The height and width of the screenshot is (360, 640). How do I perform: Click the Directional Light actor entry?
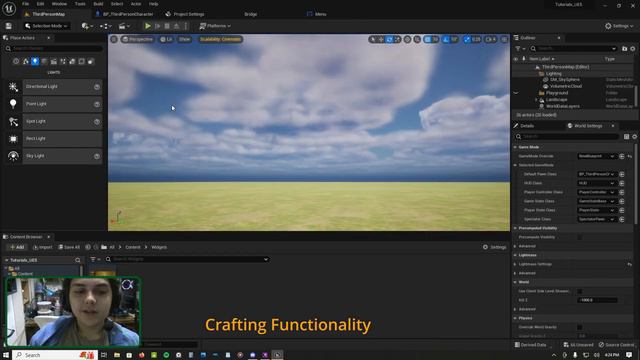pyautogui.click(x=53, y=87)
